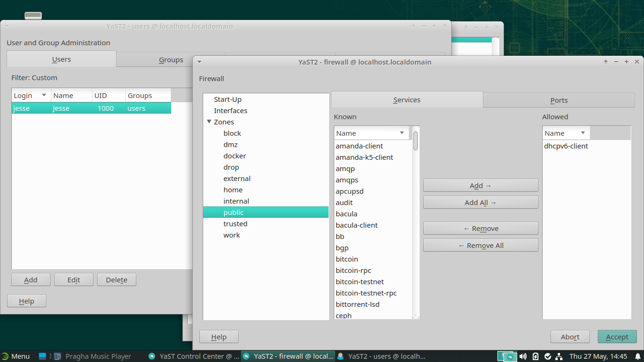This screenshot has width=644, height=362.
Task: Click the Add All → button
Action: 480,202
